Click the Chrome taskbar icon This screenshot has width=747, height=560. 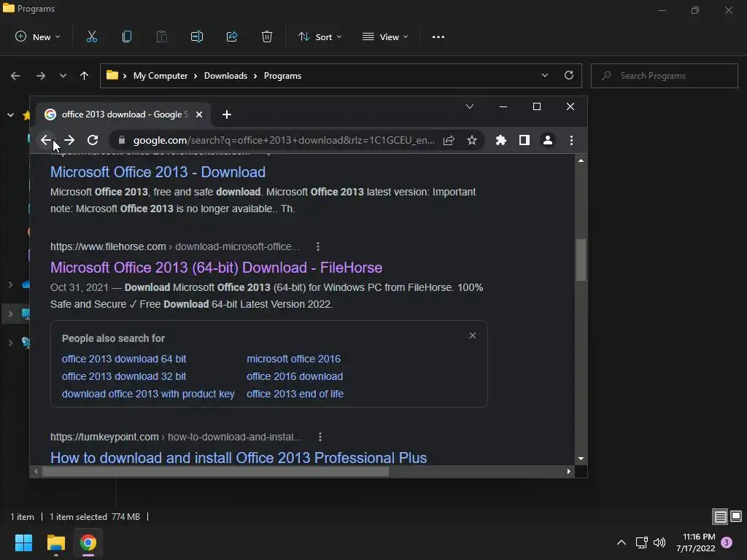point(88,542)
